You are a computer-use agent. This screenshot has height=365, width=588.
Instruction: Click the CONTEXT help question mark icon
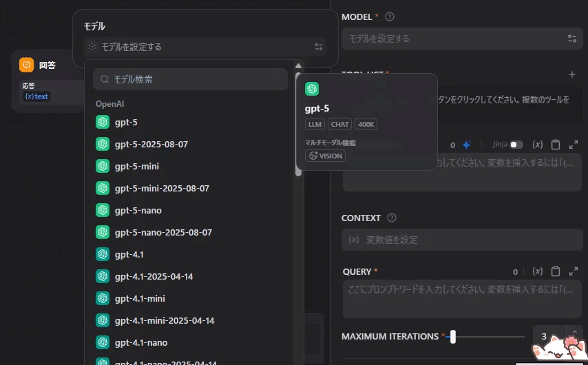(392, 218)
